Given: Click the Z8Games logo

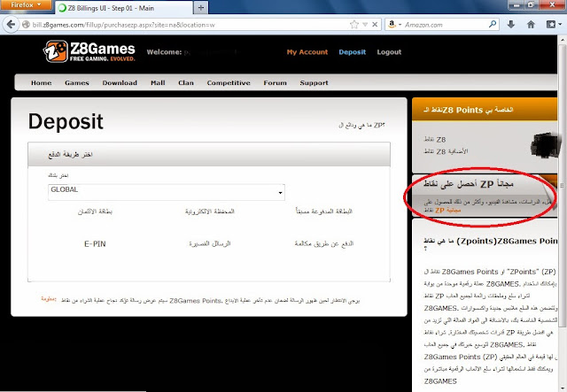Looking at the screenshot, I should coord(89,51).
